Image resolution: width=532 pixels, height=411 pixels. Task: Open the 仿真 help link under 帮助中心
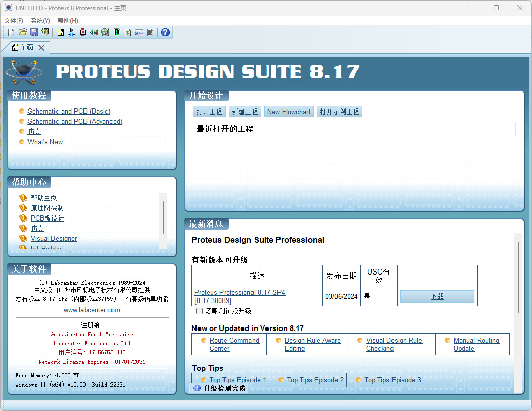[37, 228]
